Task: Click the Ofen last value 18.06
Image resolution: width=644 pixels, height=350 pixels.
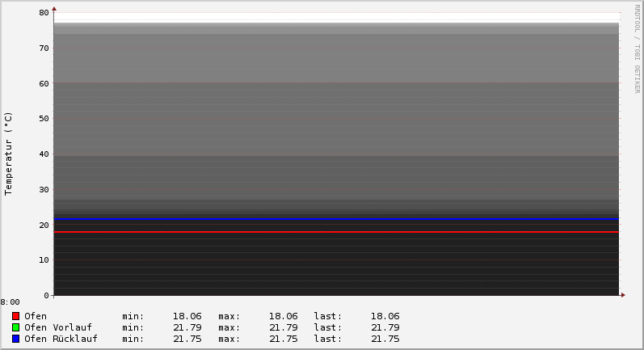Action: click(x=385, y=316)
